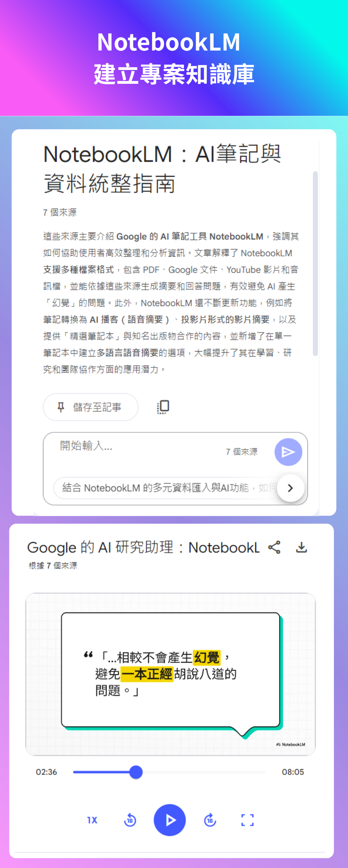
Task: Click the 根據 7 個來源 text under video title
Action: [53, 566]
